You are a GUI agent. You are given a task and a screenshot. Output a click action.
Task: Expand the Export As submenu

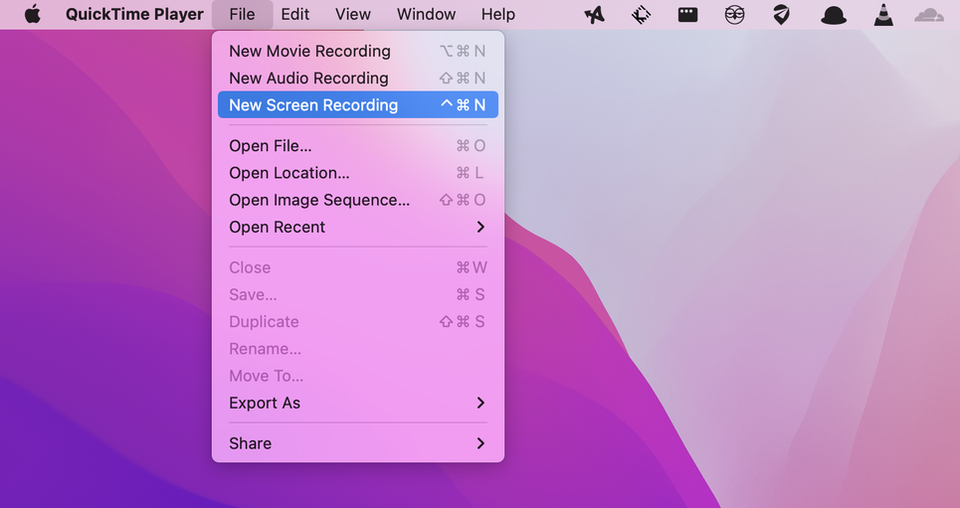358,403
